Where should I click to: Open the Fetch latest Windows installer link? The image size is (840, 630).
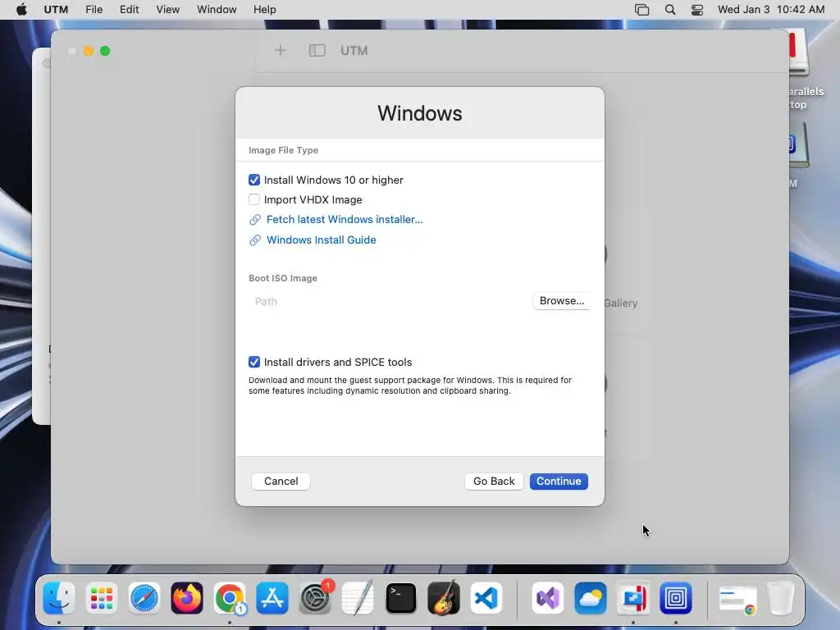pyautogui.click(x=345, y=220)
